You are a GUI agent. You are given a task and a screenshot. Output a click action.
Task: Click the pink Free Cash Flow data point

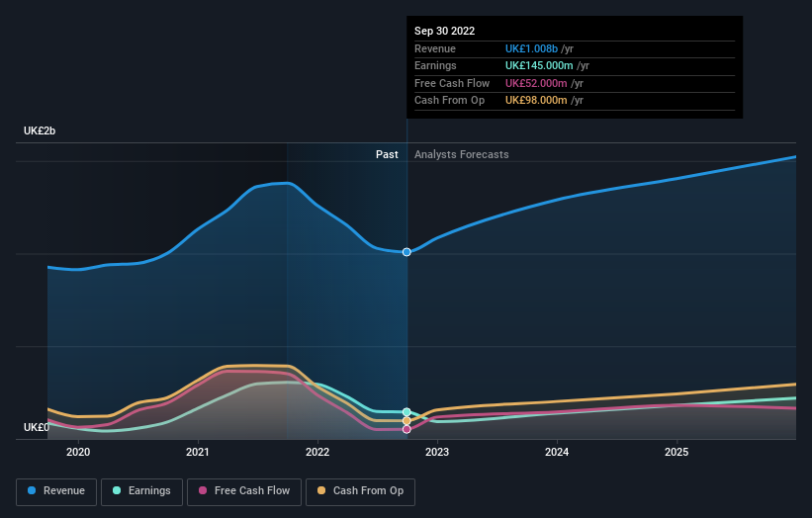[x=407, y=429]
